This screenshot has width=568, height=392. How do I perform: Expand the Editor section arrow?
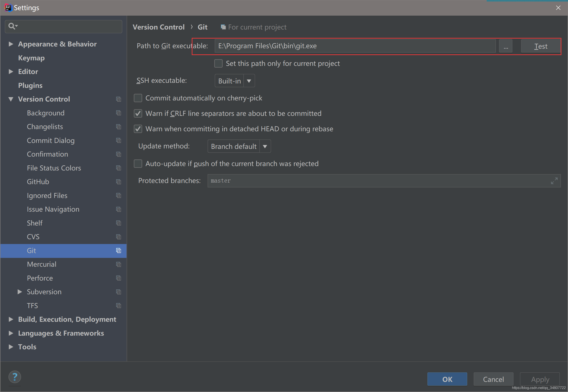click(11, 72)
